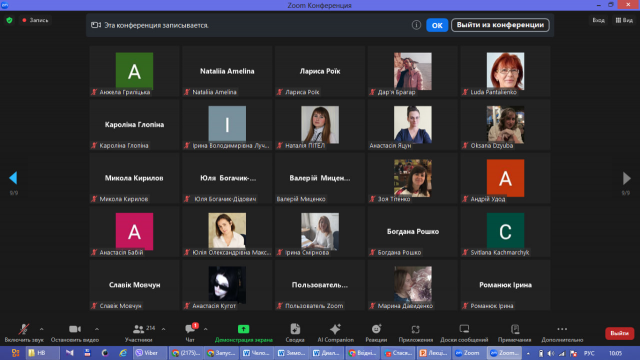Select Наталія ПІТЕЛ participant tile
Viewport: 640px width, 360px height.
click(320, 124)
